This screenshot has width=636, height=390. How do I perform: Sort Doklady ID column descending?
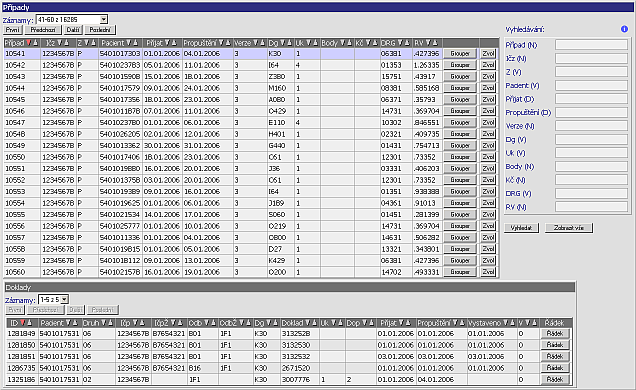[23, 323]
